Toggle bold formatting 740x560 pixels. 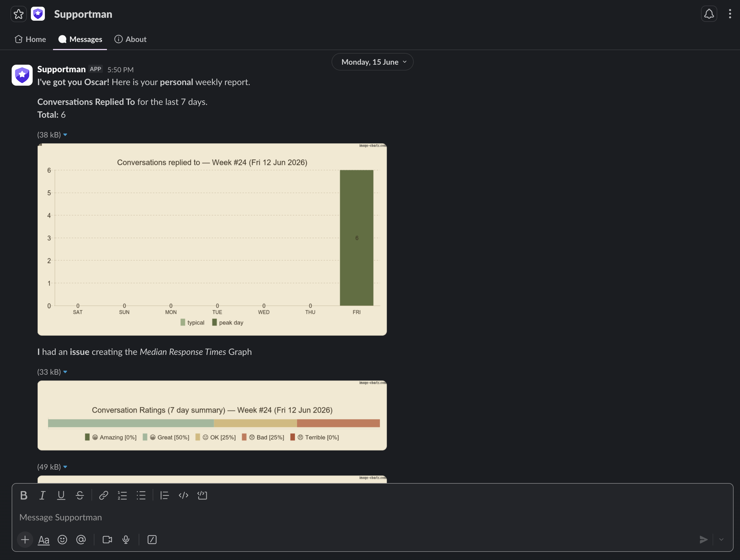click(23, 495)
